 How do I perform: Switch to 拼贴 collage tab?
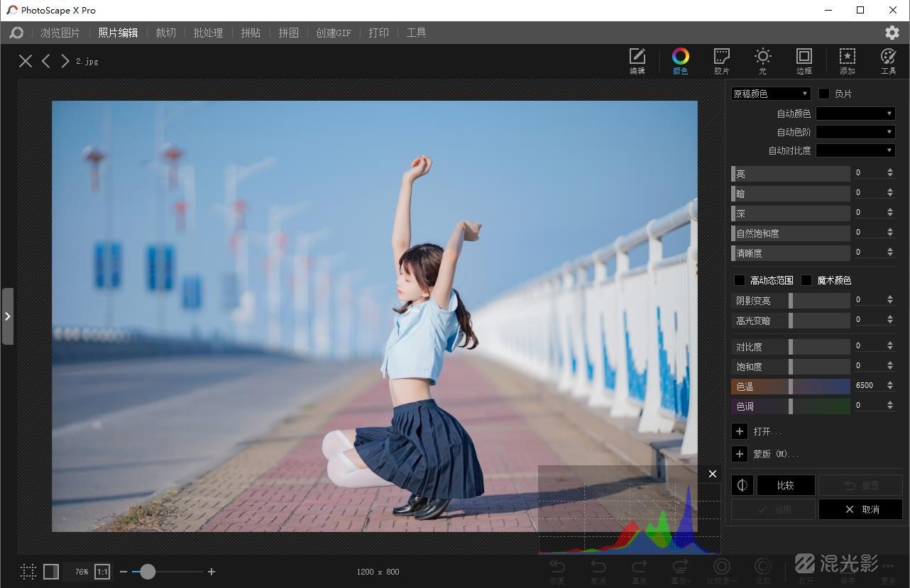pos(251,33)
